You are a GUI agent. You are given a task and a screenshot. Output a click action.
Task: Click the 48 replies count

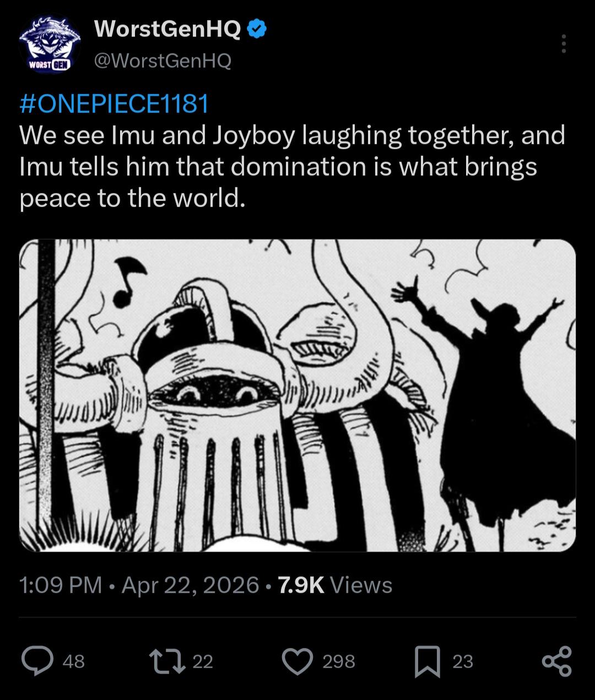(x=74, y=661)
